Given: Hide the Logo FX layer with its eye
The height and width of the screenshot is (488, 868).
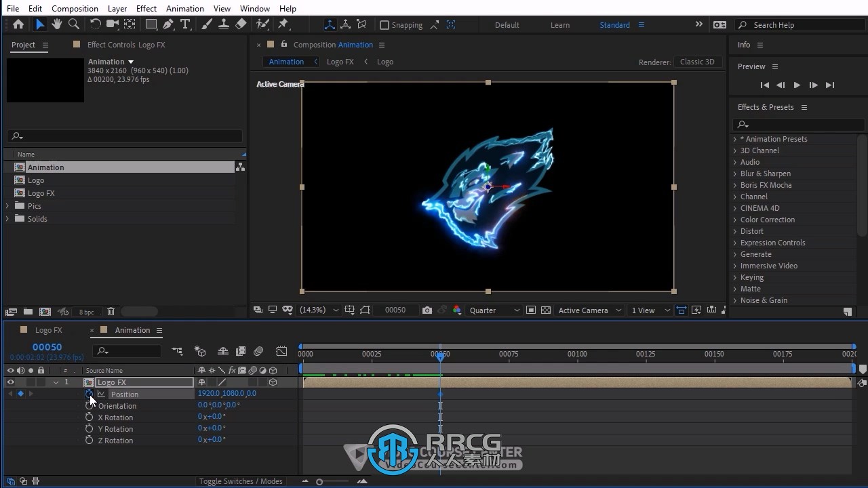Looking at the screenshot, I should 10,382.
